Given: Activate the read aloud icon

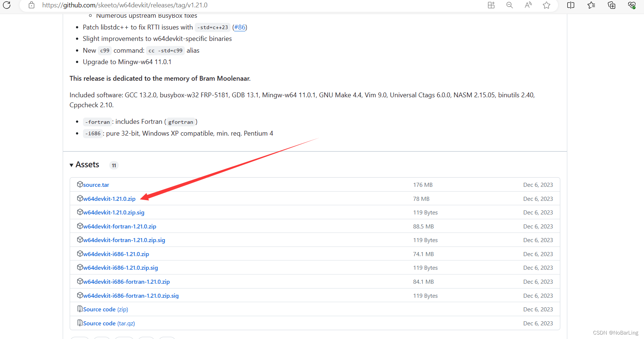Looking at the screenshot, I should pyautogui.click(x=528, y=5).
